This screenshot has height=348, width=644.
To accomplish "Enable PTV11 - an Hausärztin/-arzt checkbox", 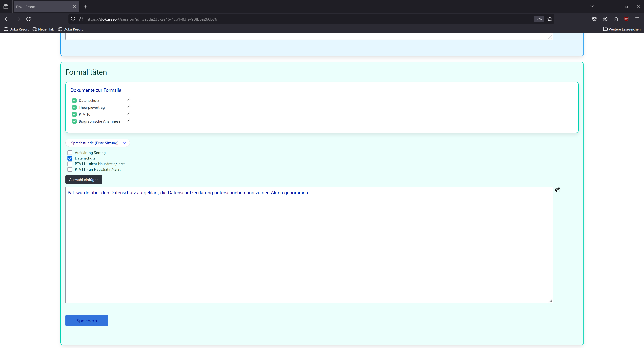I will (x=70, y=170).
